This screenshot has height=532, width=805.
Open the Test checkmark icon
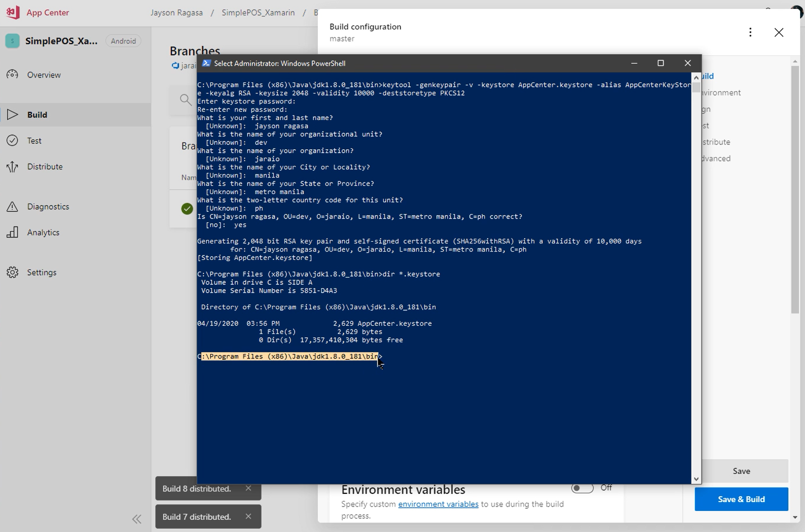pyautogui.click(x=12, y=140)
